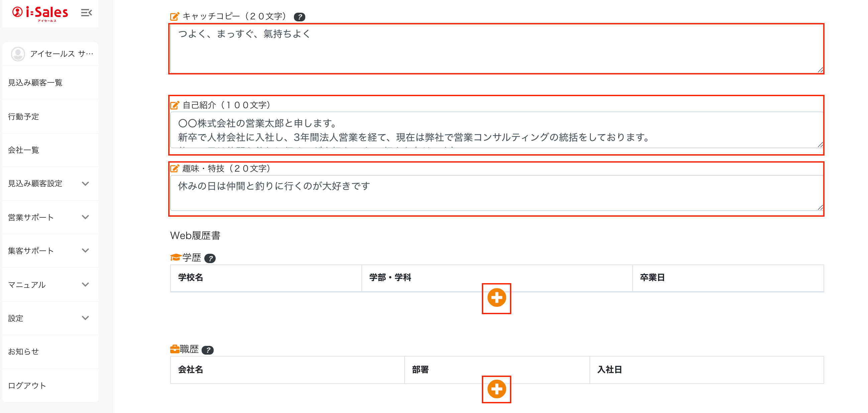Viewport: 868px width, 413px height.
Task: Add a work history row with plus button
Action: [x=496, y=389]
